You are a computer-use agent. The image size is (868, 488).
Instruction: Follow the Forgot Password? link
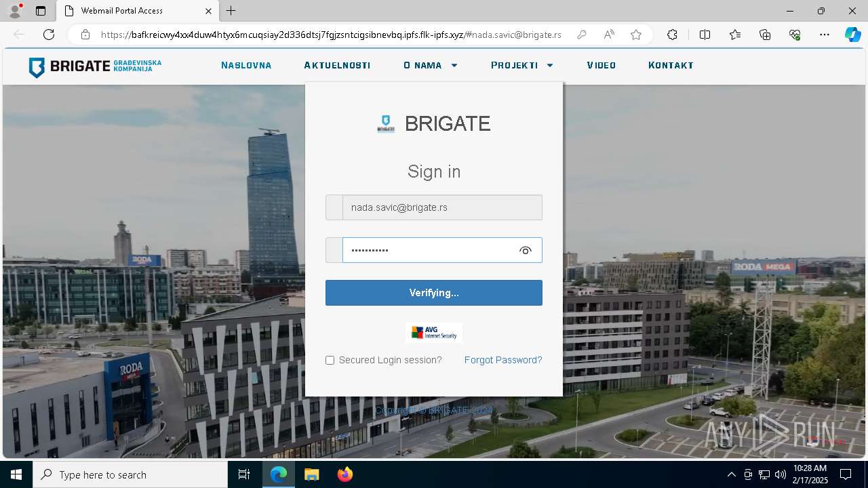click(x=503, y=360)
